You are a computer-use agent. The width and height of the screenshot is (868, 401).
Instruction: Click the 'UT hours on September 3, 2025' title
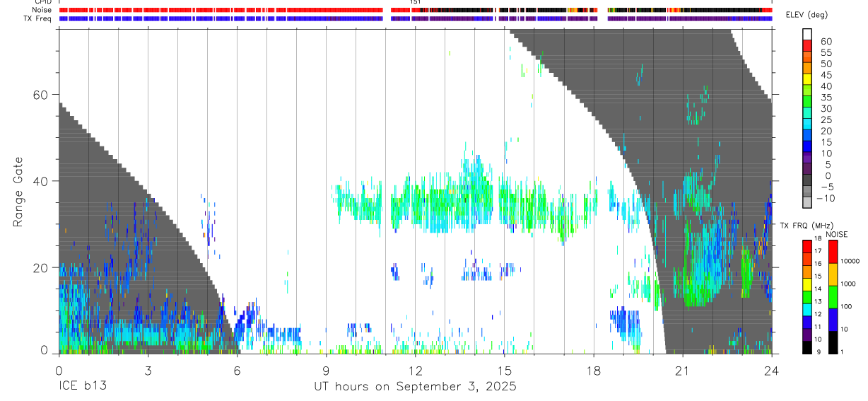click(x=415, y=387)
